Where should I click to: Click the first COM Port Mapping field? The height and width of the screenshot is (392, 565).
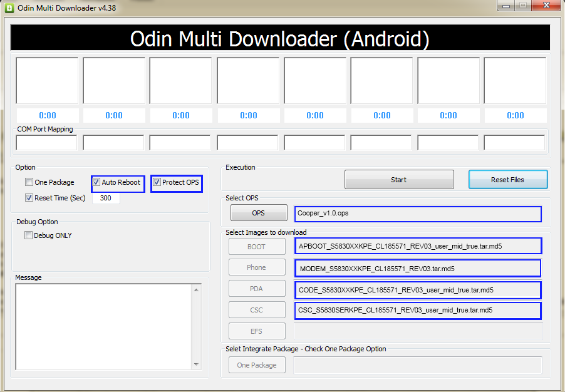(46, 143)
